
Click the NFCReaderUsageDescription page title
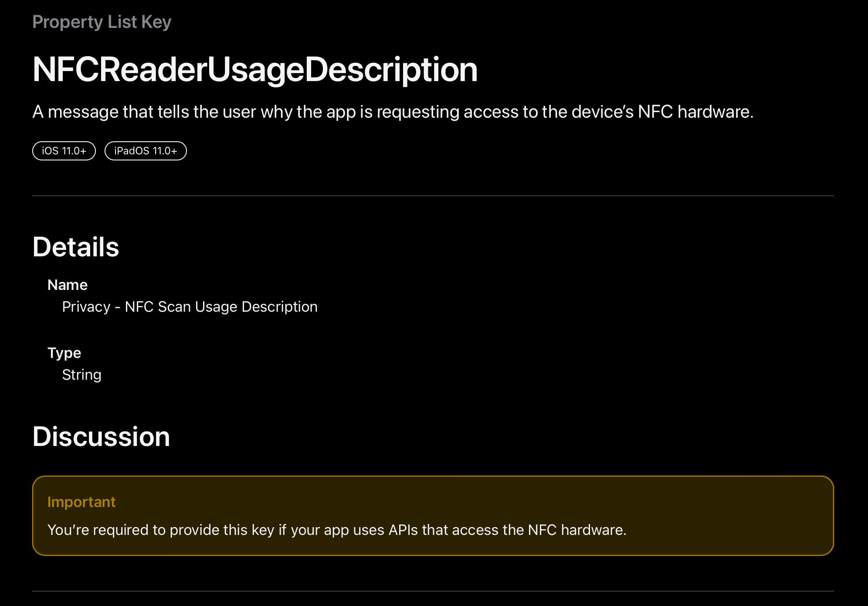[255, 70]
